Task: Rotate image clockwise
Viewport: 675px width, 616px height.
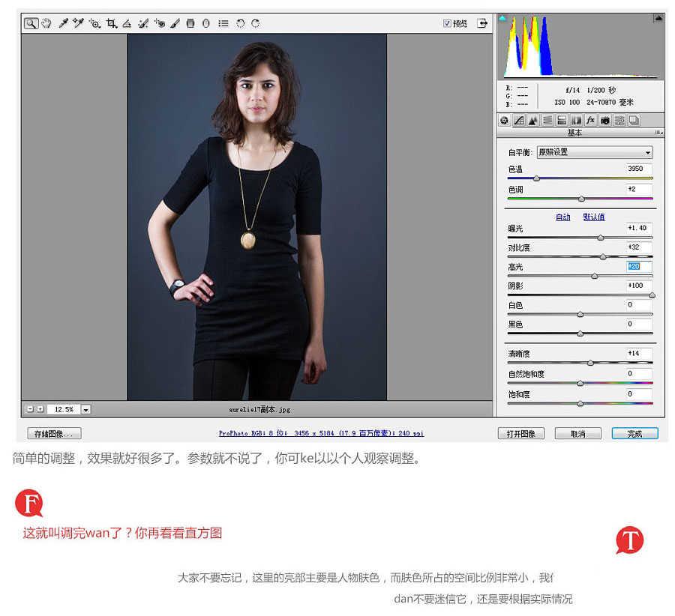Action: pyautogui.click(x=256, y=23)
